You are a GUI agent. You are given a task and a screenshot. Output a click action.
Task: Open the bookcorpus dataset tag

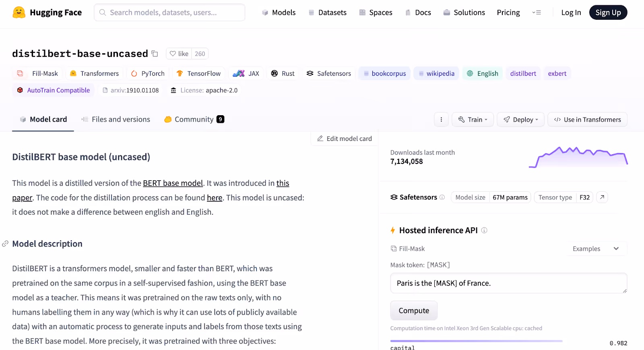coord(384,73)
